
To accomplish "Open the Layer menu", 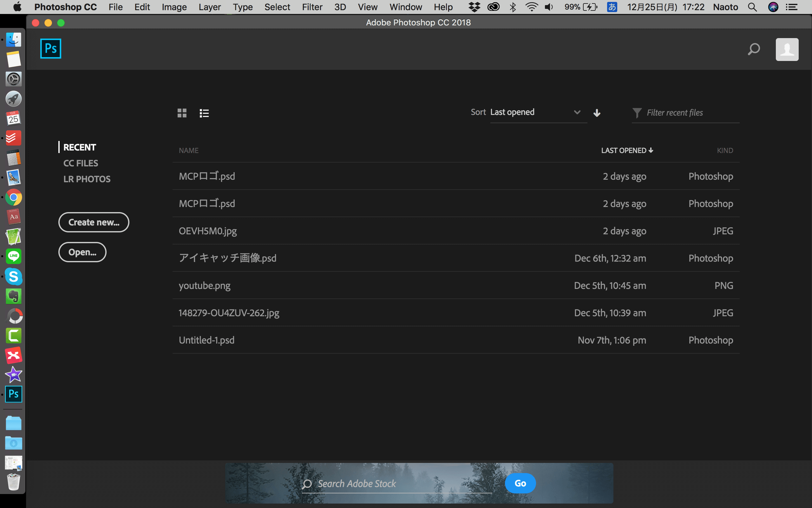I will click(x=209, y=7).
